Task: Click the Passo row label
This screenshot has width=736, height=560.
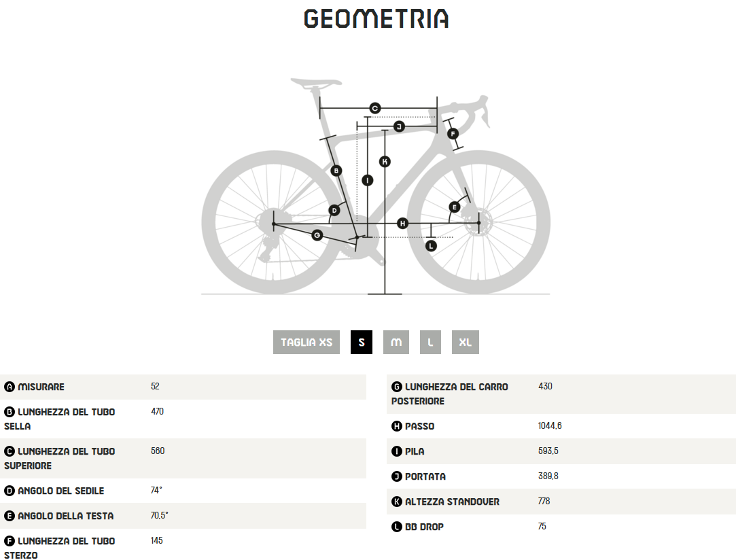Action: tap(419, 426)
